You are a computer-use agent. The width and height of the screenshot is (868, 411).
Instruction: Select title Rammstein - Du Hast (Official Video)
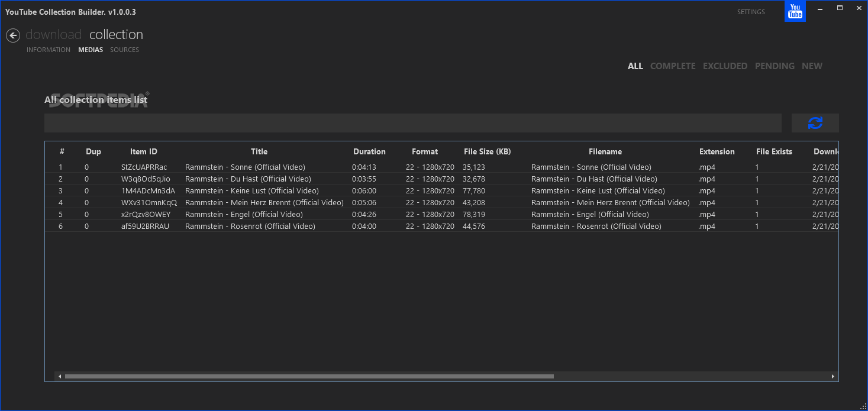pos(248,179)
